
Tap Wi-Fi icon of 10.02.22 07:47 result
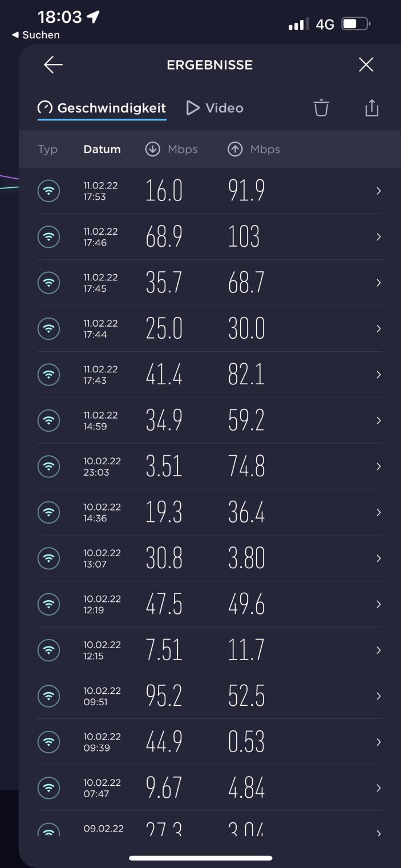coord(48,788)
